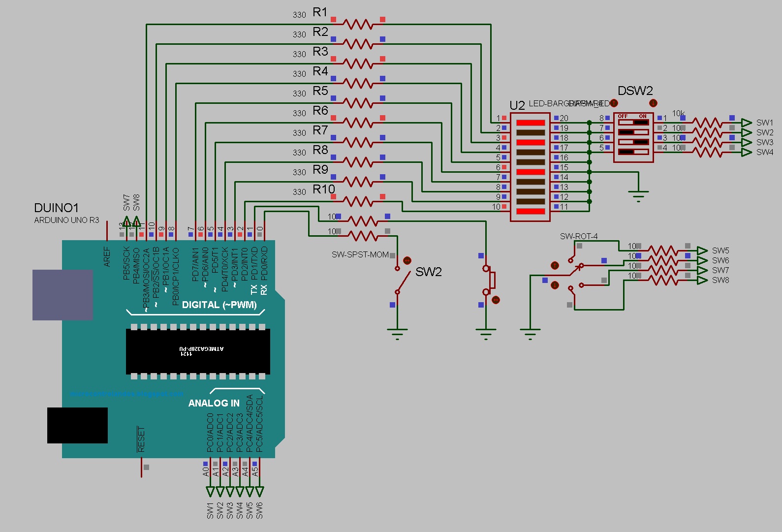Select resistor R5 symbol
This screenshot has width=782, height=532.
click(x=358, y=103)
